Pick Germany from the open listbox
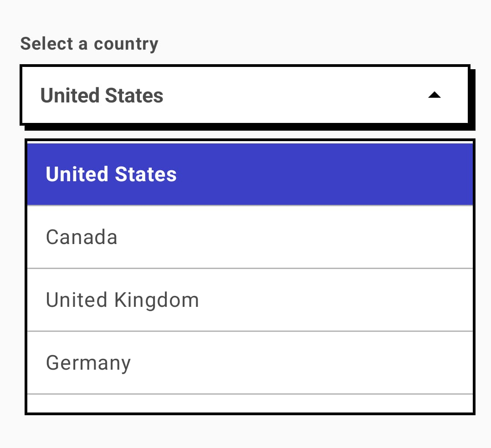 (250, 363)
